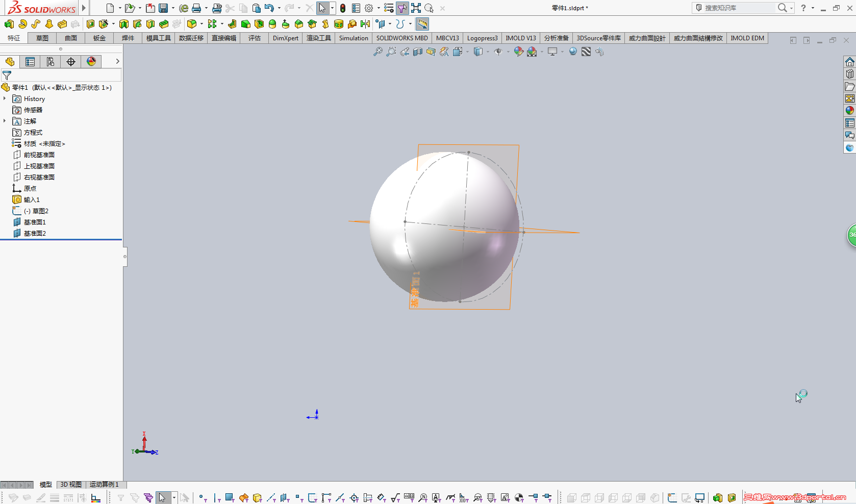This screenshot has height=504, width=856.
Task: Click the Measure tool icon
Action: (422, 24)
